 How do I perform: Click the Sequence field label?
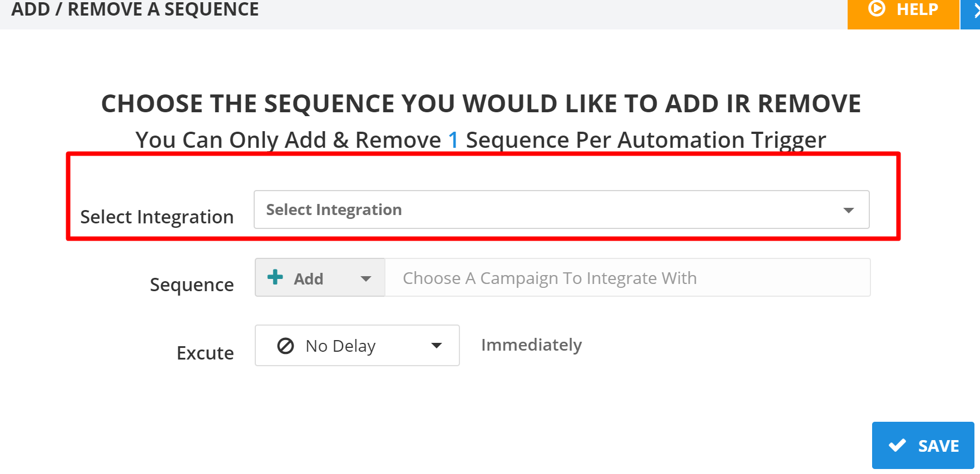pyautogui.click(x=191, y=285)
